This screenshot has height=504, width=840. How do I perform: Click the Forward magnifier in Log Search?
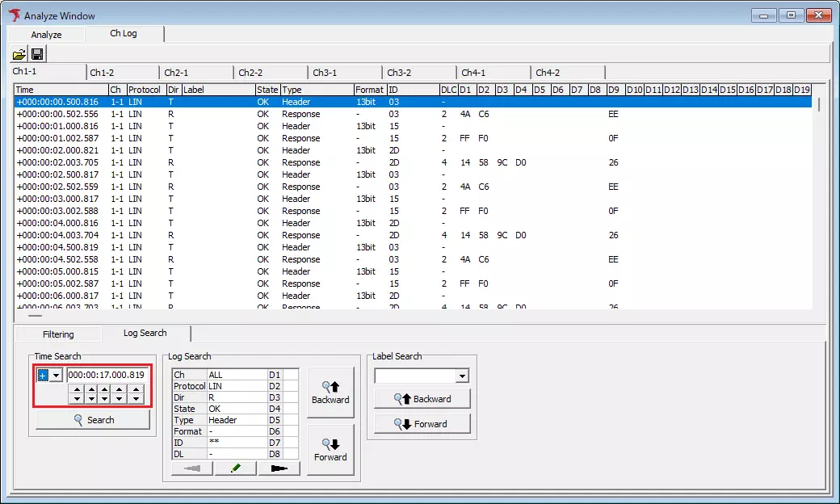click(x=330, y=449)
